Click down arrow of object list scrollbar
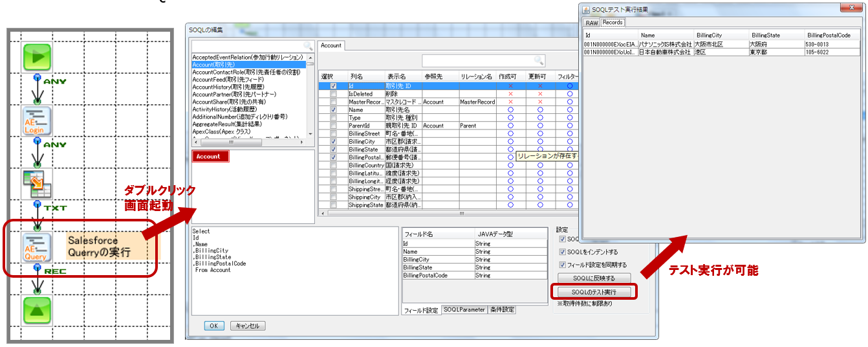868x347 pixels. pos(311,134)
